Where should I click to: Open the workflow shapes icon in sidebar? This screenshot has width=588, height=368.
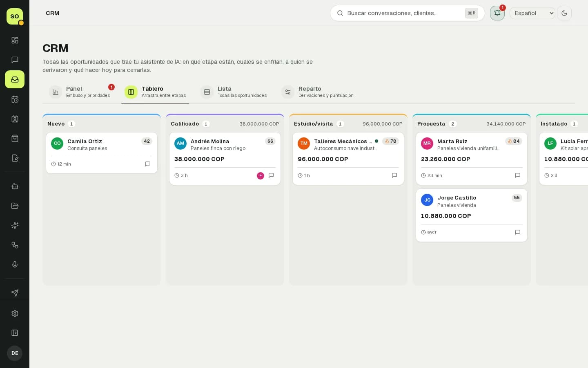point(15,245)
